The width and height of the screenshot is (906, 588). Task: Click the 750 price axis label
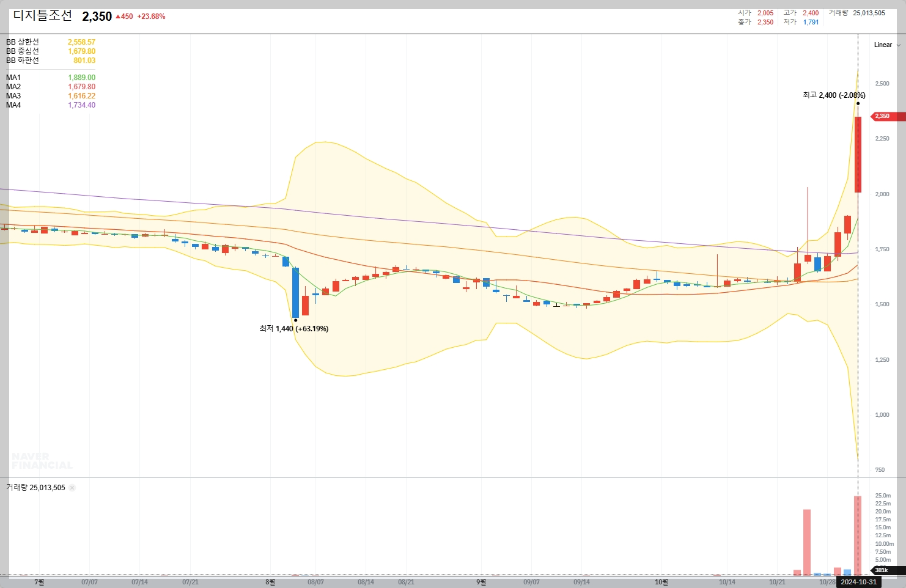coord(880,470)
